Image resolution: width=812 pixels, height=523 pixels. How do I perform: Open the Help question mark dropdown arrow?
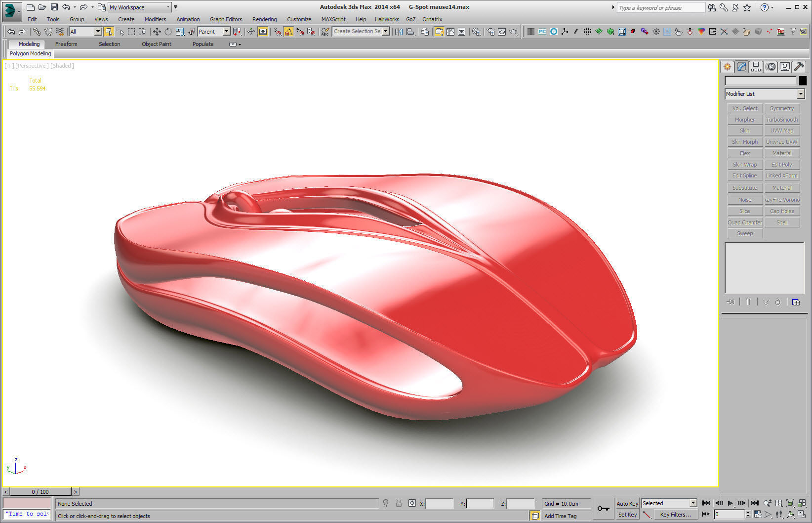tap(772, 7)
